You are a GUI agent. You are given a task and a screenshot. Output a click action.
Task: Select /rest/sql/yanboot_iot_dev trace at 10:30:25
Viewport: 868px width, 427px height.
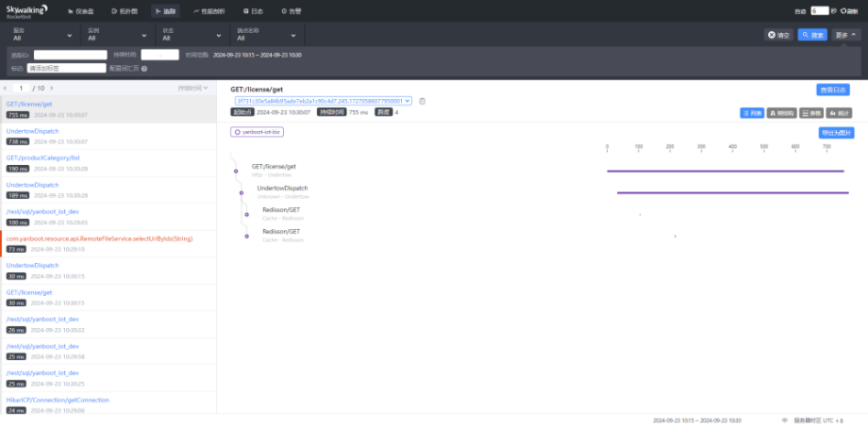point(108,378)
